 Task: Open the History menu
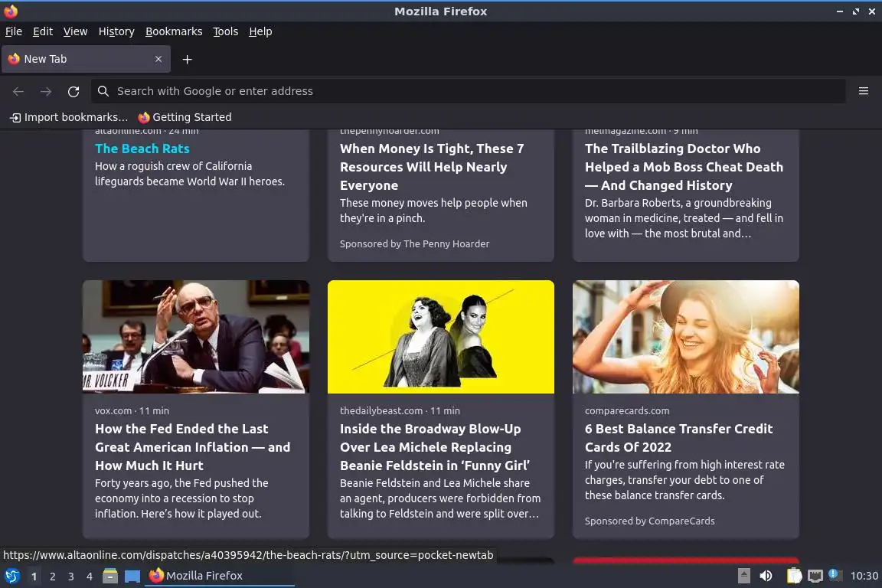(x=116, y=31)
